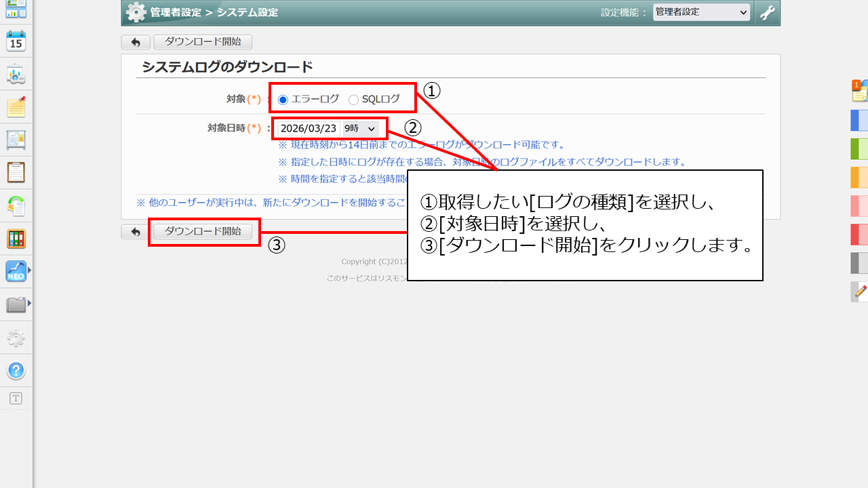The width and height of the screenshot is (868, 488).
Task: Open the brown clipboard icon in sidebar
Action: [16, 172]
